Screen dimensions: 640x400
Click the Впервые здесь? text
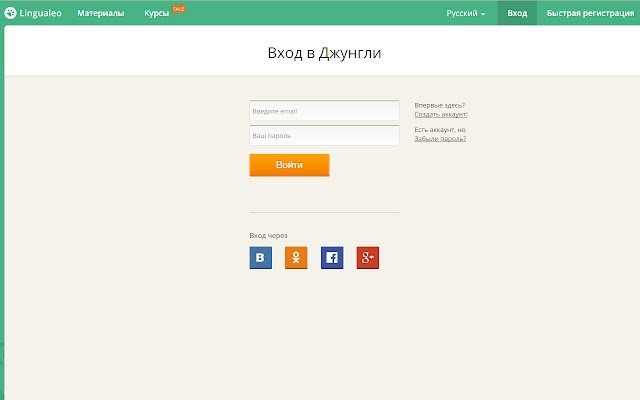point(440,105)
